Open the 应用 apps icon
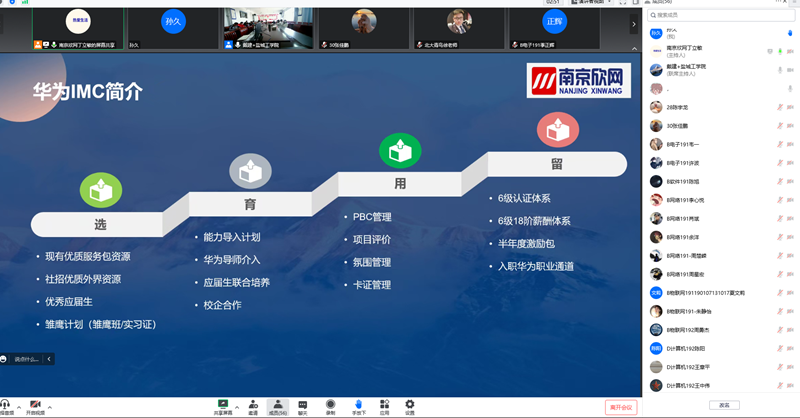Screen dimensions: 800x418 (x=384, y=404)
